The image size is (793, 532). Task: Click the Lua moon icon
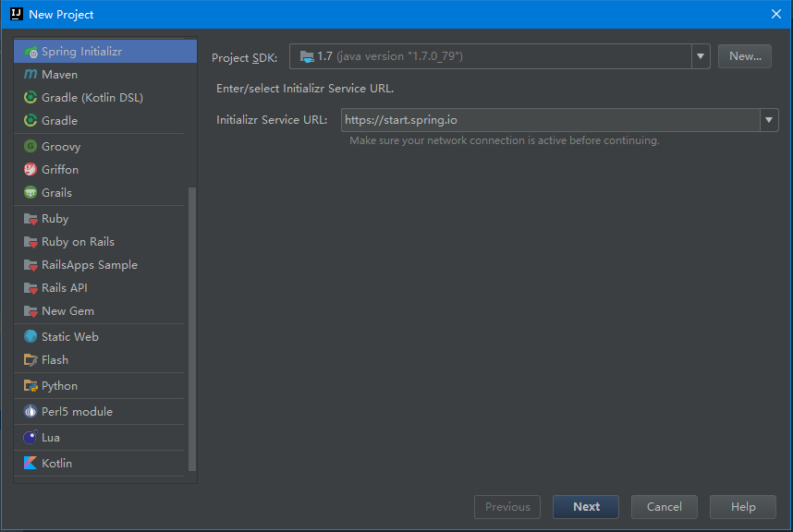click(30, 437)
